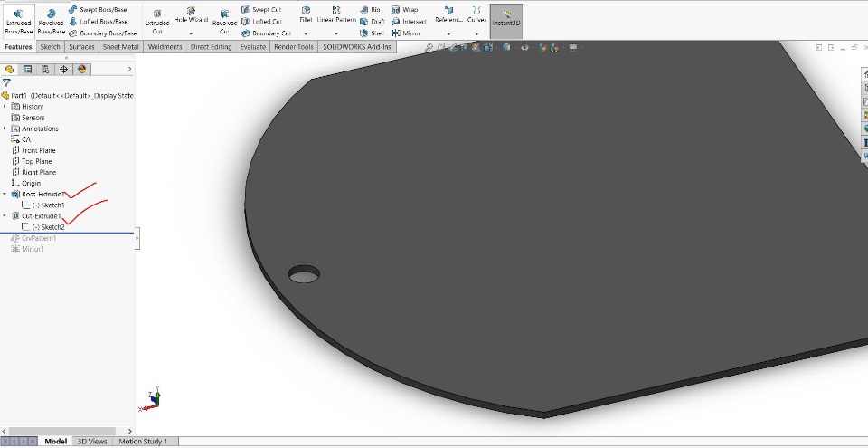Open Display Style cube icon
The image size is (868, 448).
coord(506,48)
